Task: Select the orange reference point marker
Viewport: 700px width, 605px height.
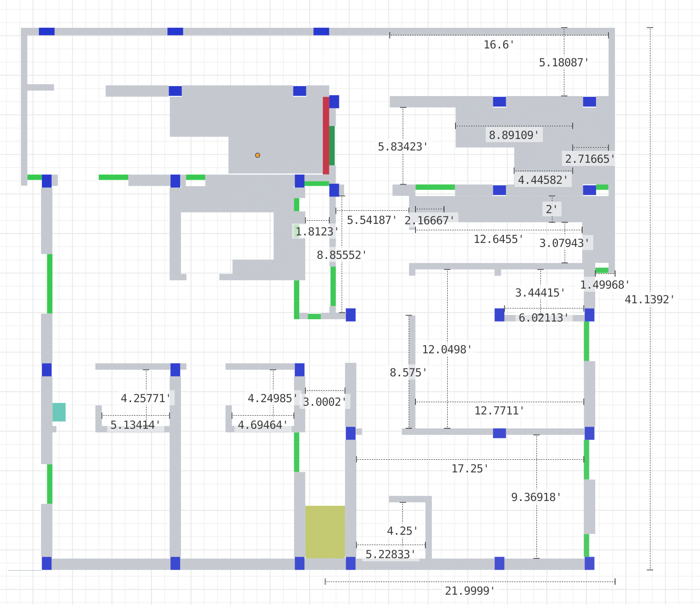Action: click(258, 155)
